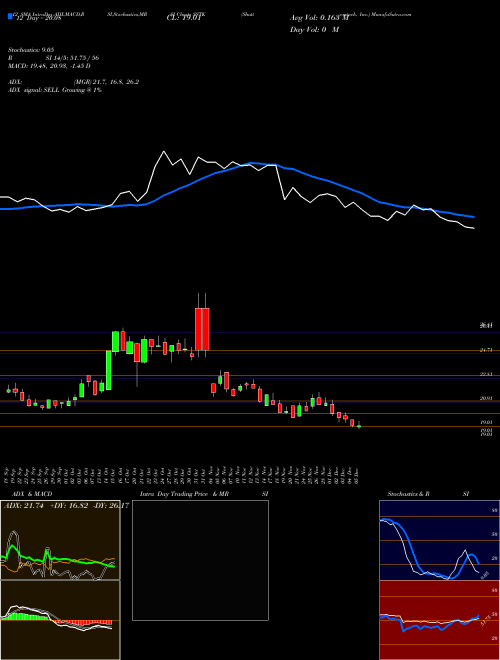Screen dimensions: 500x660
Task: Click the tall red candlestick pair at the high
Action: pos(202,329)
